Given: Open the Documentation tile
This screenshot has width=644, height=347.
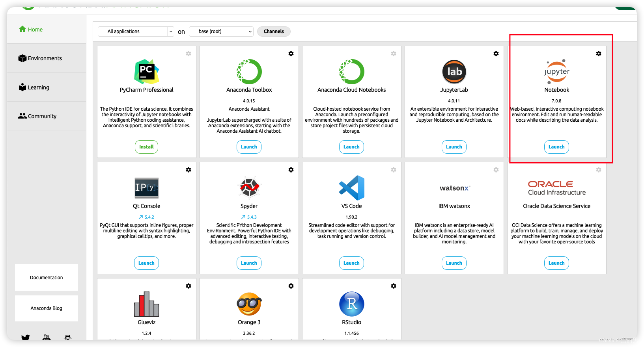Looking at the screenshot, I should [47, 278].
